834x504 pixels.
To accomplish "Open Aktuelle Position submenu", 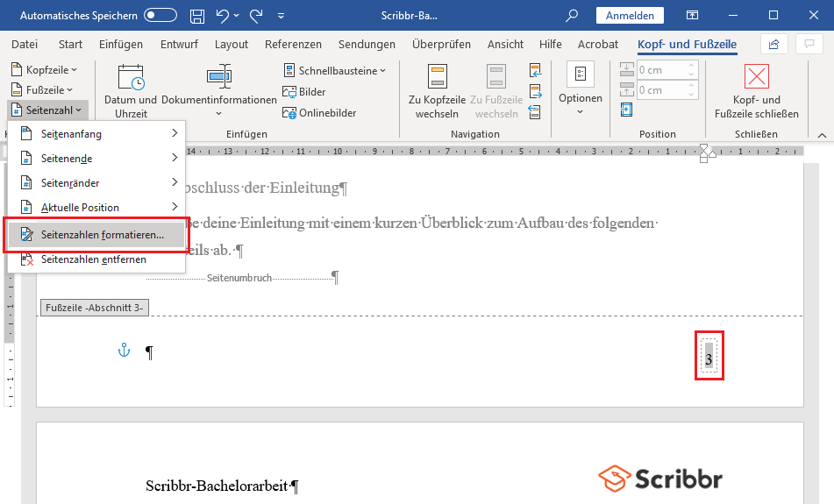I will 96,208.
